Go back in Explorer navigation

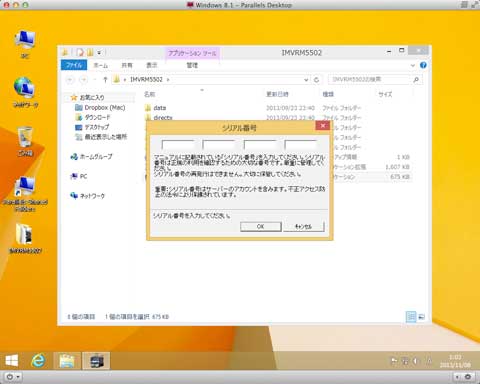[x=70, y=80]
